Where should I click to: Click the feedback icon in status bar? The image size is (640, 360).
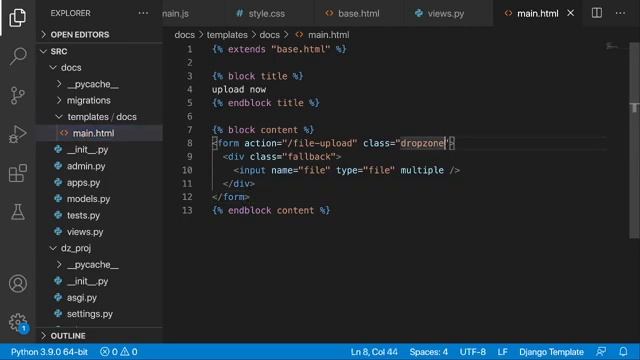(x=601, y=351)
